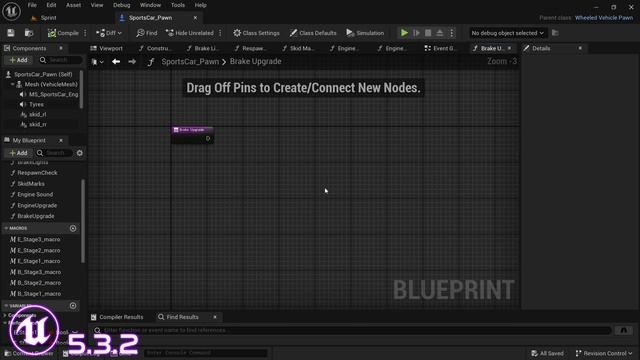Click the My Blueprint search field

(x=54, y=153)
